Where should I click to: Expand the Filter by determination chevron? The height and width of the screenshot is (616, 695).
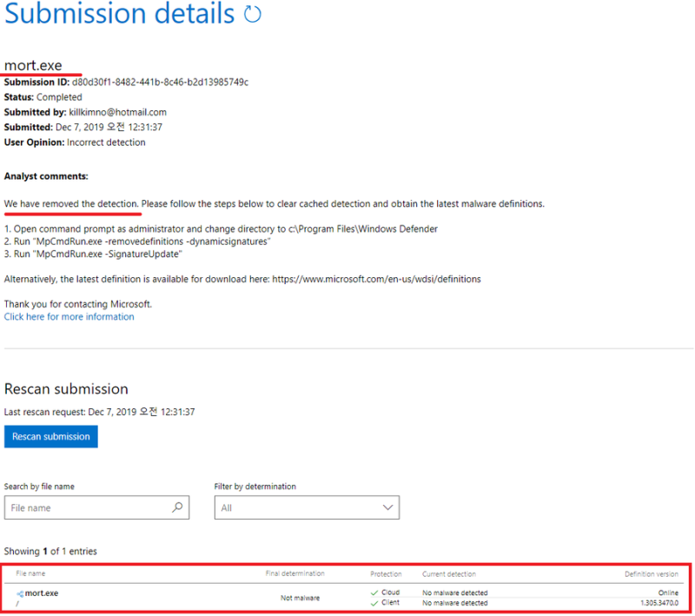(x=387, y=507)
